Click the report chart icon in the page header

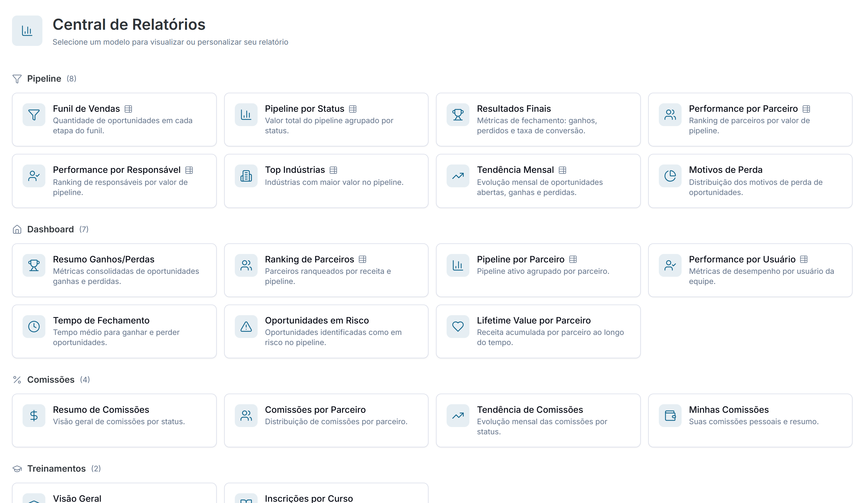[x=27, y=31]
